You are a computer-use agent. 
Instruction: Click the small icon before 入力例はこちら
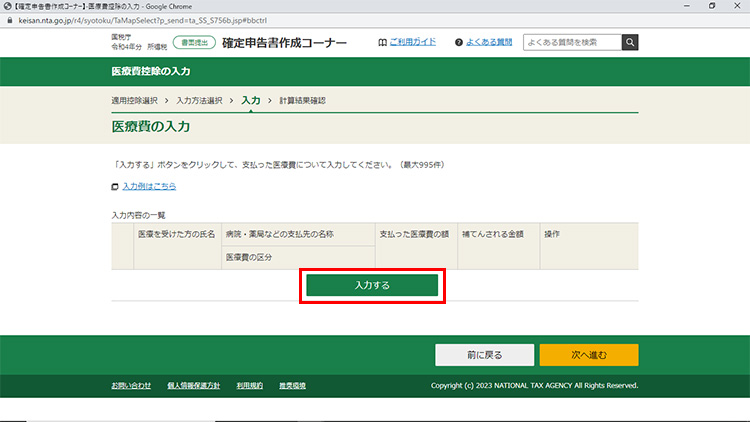click(x=115, y=187)
